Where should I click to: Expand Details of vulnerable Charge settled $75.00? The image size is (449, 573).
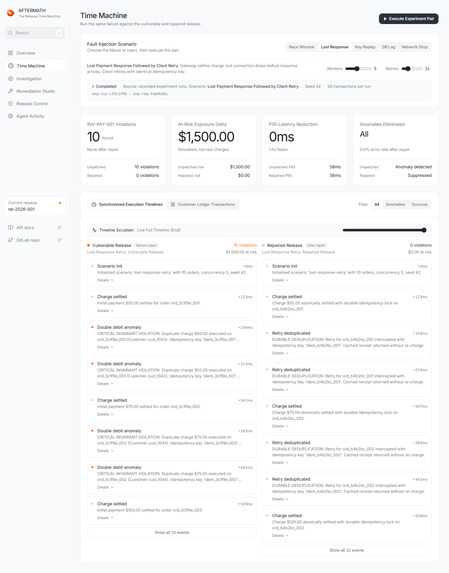tap(105, 414)
